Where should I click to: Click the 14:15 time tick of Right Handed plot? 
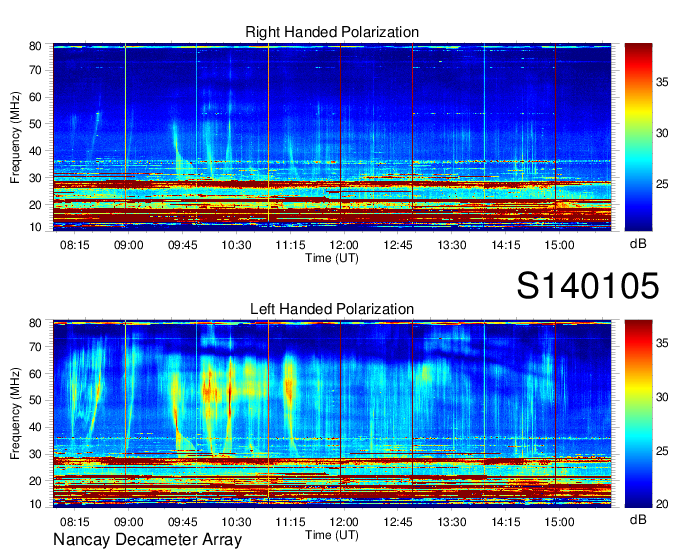click(506, 245)
